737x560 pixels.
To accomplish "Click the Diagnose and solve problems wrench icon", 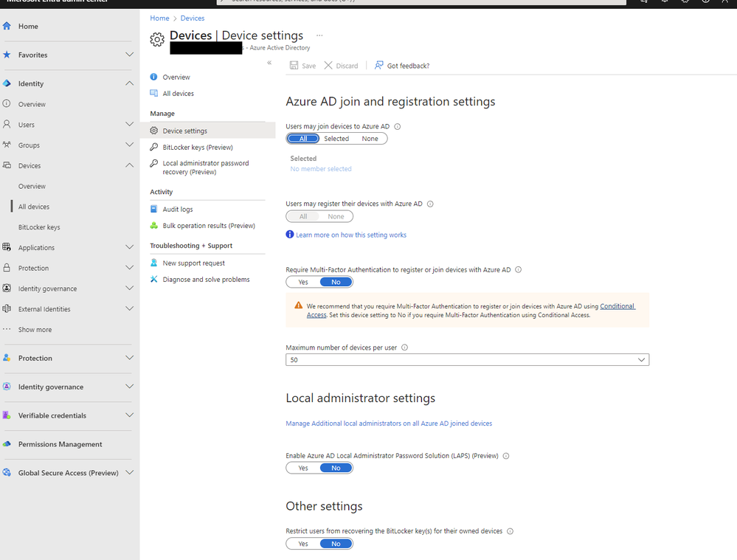I will click(153, 279).
